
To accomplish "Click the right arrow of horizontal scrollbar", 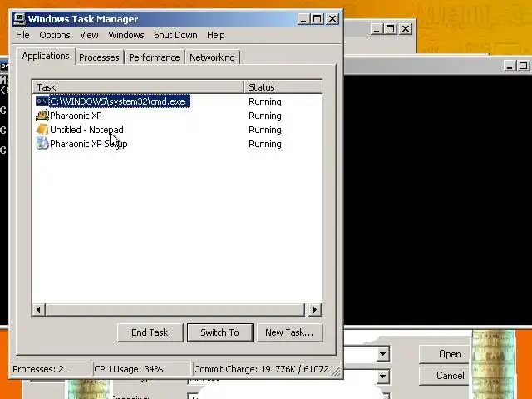I will pyautogui.click(x=314, y=309).
